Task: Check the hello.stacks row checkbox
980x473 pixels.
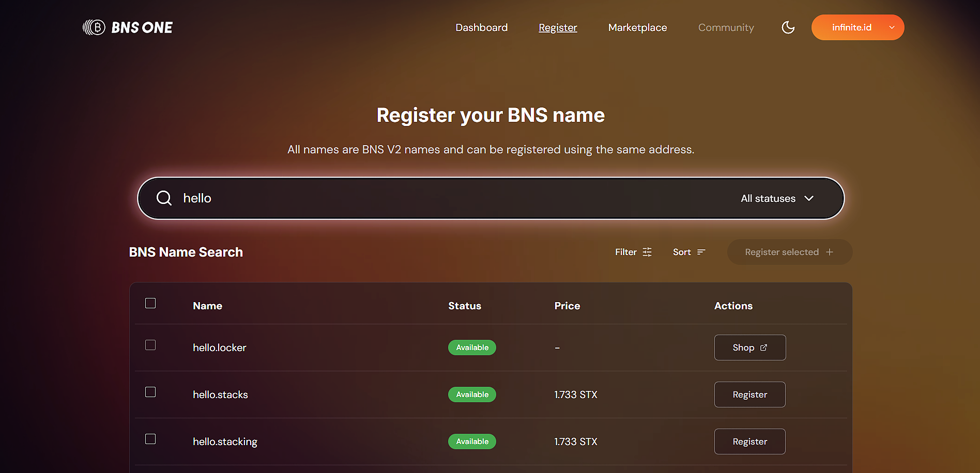Action: pyautogui.click(x=150, y=392)
